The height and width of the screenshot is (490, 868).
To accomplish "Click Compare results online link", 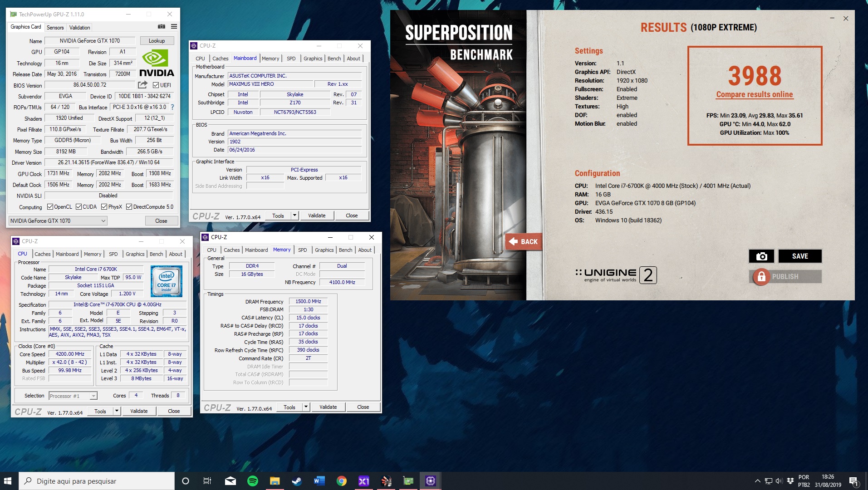I will (x=755, y=94).
